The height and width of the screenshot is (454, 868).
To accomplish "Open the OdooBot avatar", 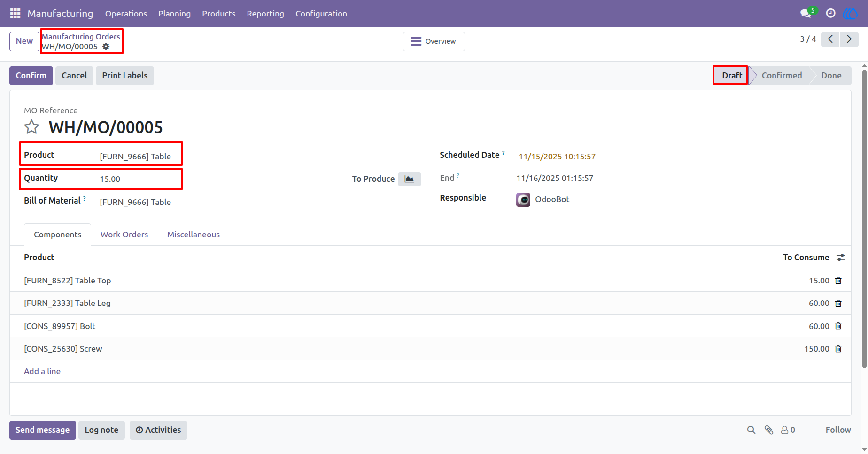I will click(x=523, y=200).
